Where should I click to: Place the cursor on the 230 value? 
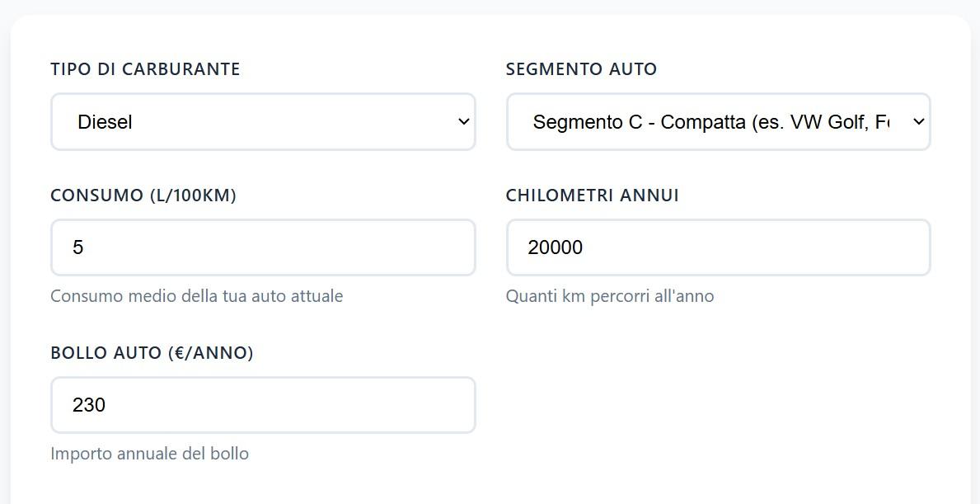89,405
